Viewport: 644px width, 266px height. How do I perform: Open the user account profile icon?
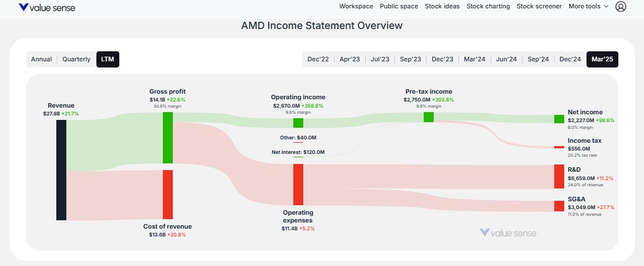pos(621,7)
